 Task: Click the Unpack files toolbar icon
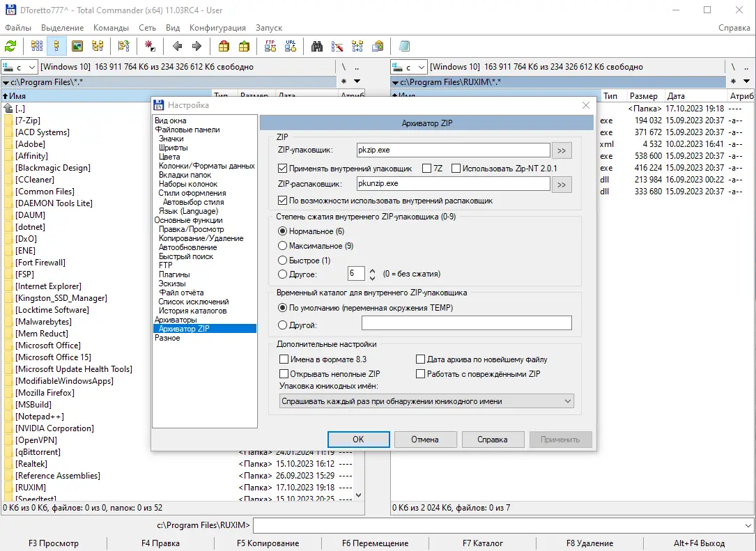[242, 46]
